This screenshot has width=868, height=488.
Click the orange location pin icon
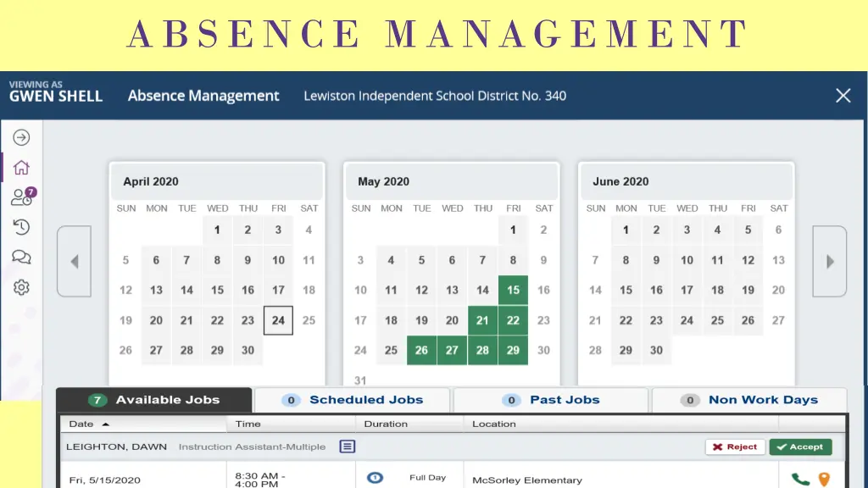click(824, 477)
